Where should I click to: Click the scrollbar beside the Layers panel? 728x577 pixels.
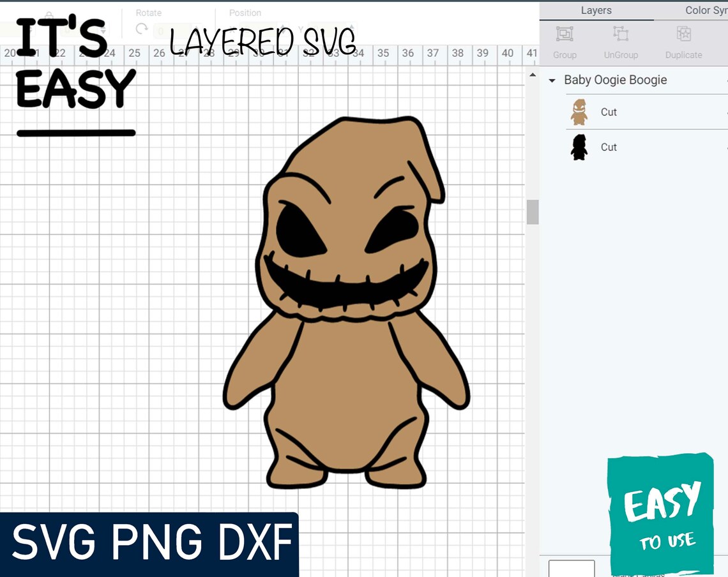[532, 211]
